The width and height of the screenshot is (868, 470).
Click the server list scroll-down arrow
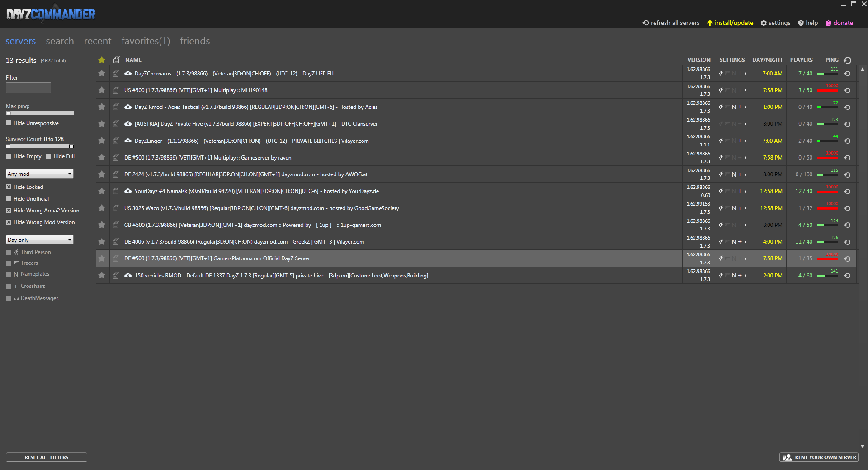click(x=863, y=446)
